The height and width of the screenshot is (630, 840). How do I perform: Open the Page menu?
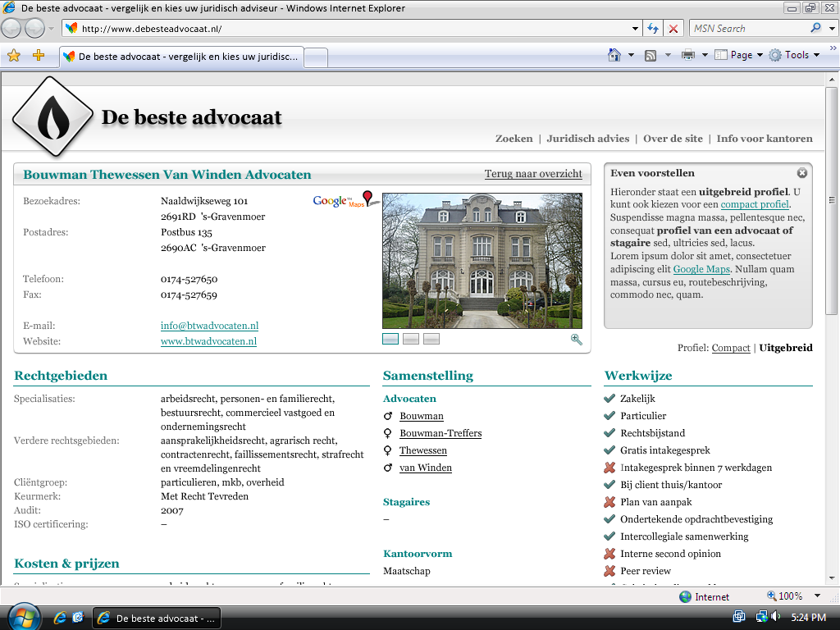(739, 55)
